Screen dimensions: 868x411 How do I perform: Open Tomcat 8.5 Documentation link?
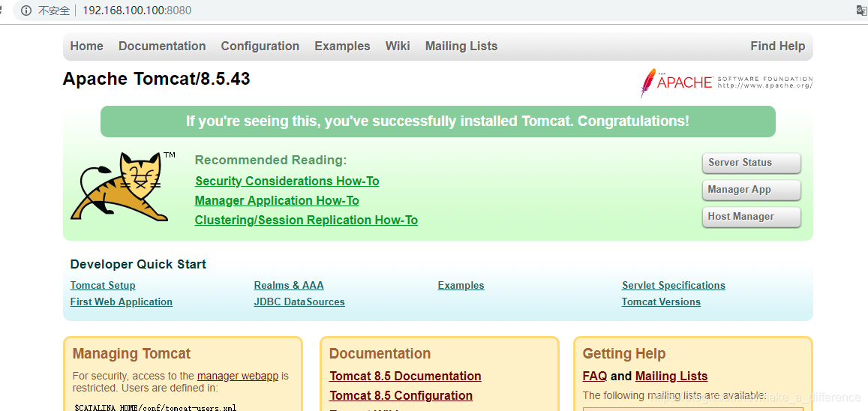(x=405, y=376)
